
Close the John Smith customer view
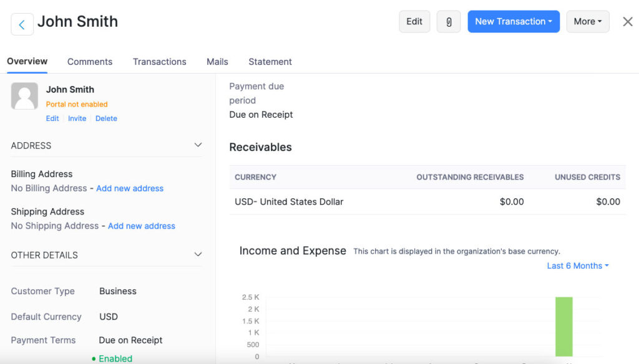tap(627, 21)
